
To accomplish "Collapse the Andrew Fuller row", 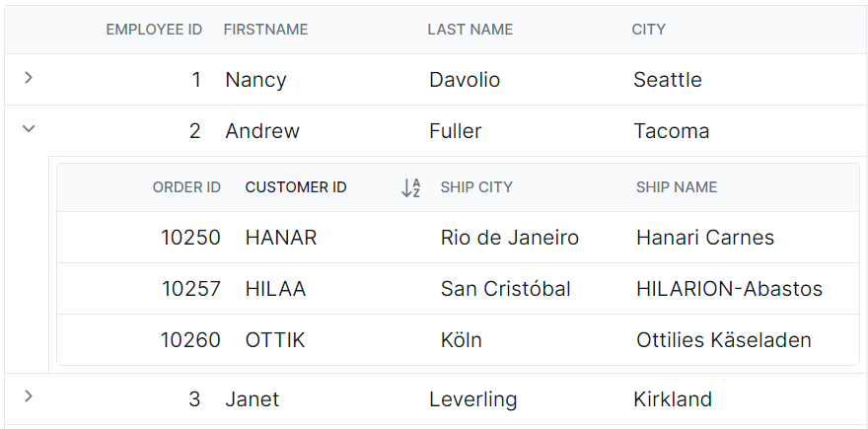I will point(29,129).
